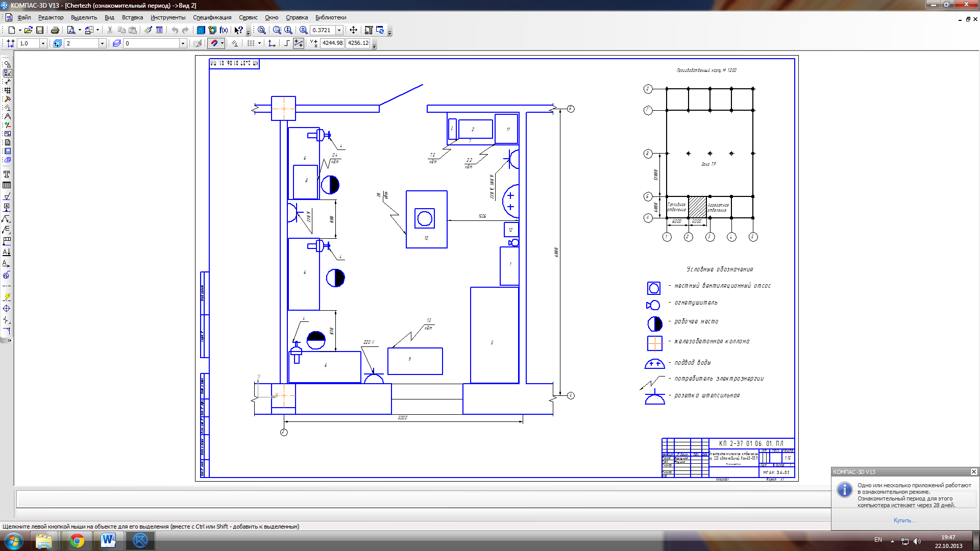Screen dimensions: 980x551
Task: Print the drawing using the printer icon
Action: [x=55, y=30]
